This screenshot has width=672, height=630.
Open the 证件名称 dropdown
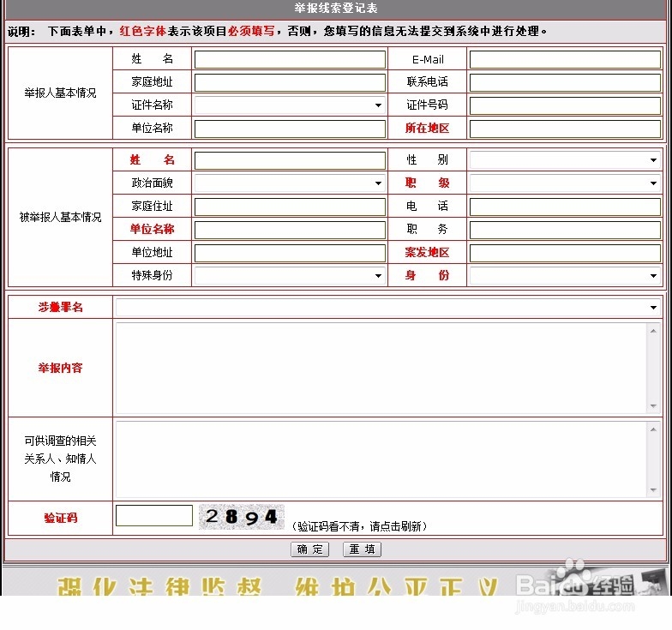point(290,105)
